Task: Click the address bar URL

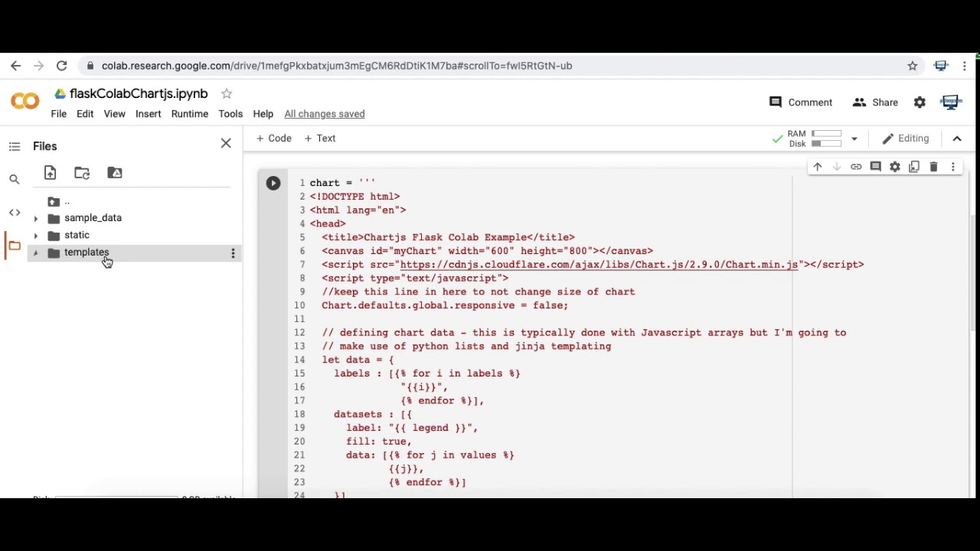Action: [337, 66]
